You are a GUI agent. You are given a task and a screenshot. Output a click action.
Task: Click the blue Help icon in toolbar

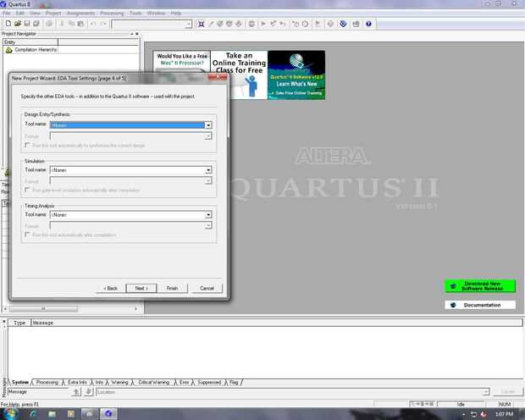[x=368, y=24]
